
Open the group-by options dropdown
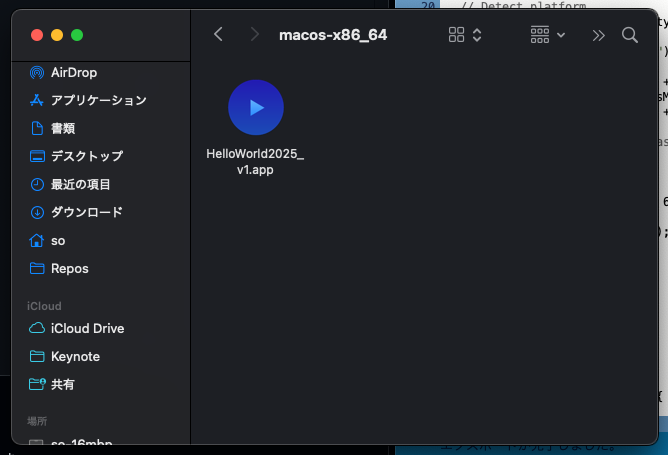point(548,35)
